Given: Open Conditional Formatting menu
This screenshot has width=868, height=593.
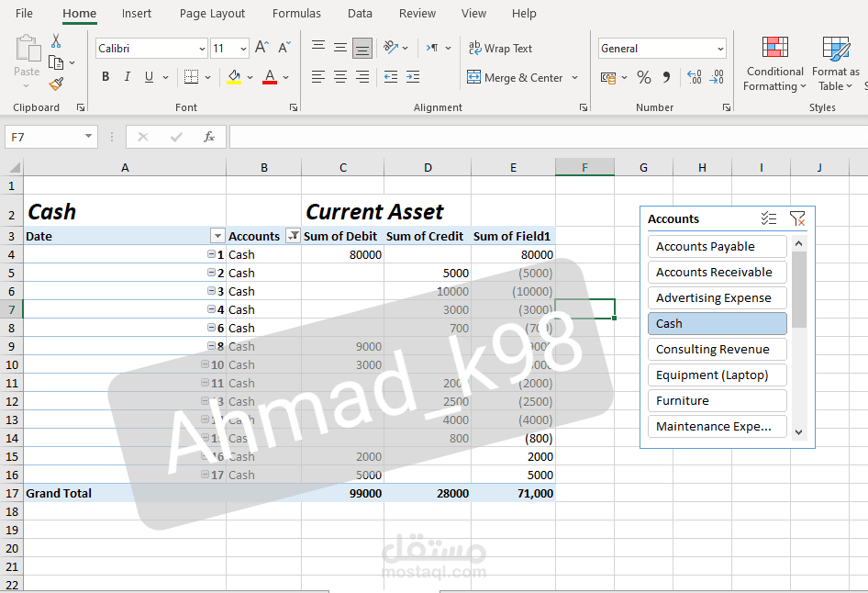Looking at the screenshot, I should (774, 63).
